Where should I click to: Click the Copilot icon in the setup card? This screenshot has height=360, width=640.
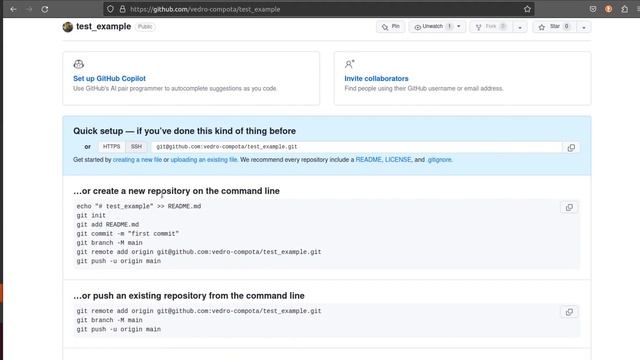pyautogui.click(x=78, y=64)
